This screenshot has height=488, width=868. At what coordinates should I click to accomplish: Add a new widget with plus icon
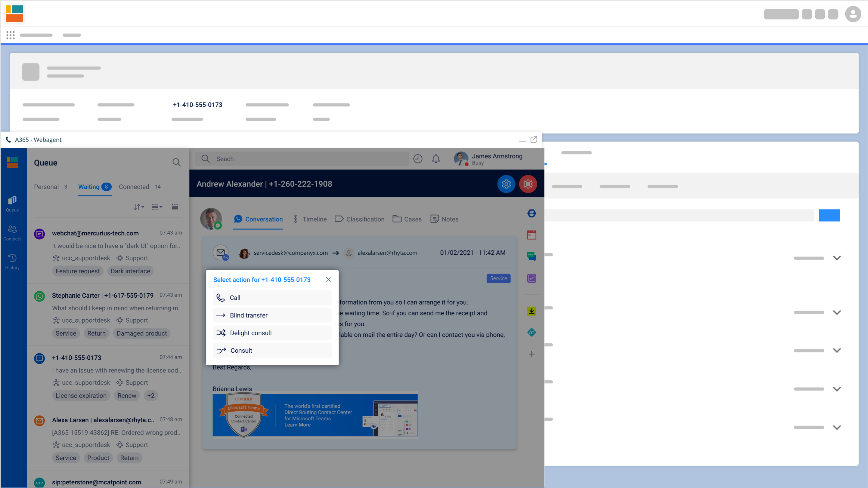(532, 354)
